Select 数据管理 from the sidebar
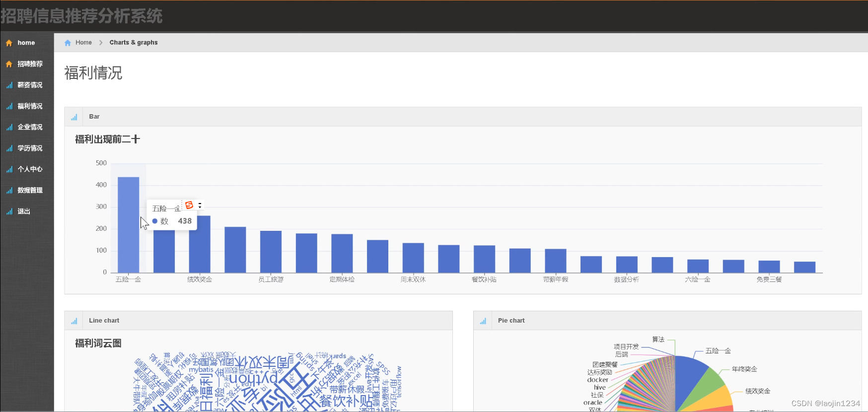 pos(30,191)
